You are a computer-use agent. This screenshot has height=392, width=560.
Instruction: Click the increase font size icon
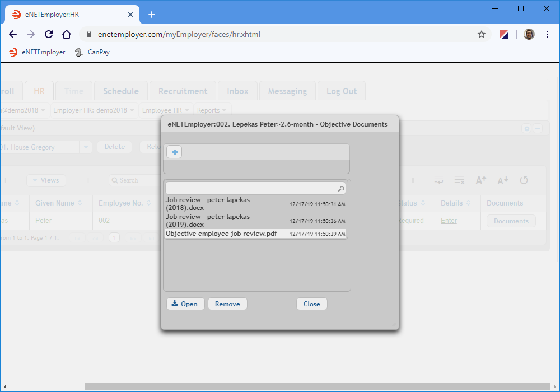(480, 180)
